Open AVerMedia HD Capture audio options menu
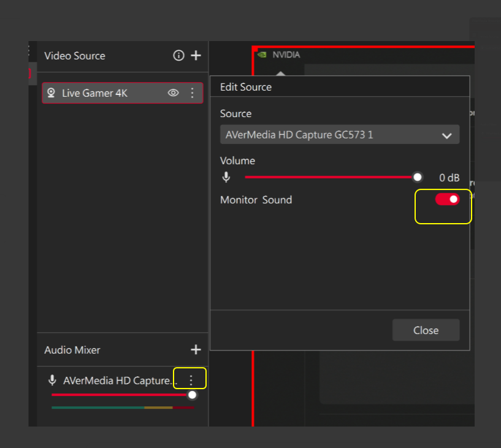 pyautogui.click(x=191, y=381)
